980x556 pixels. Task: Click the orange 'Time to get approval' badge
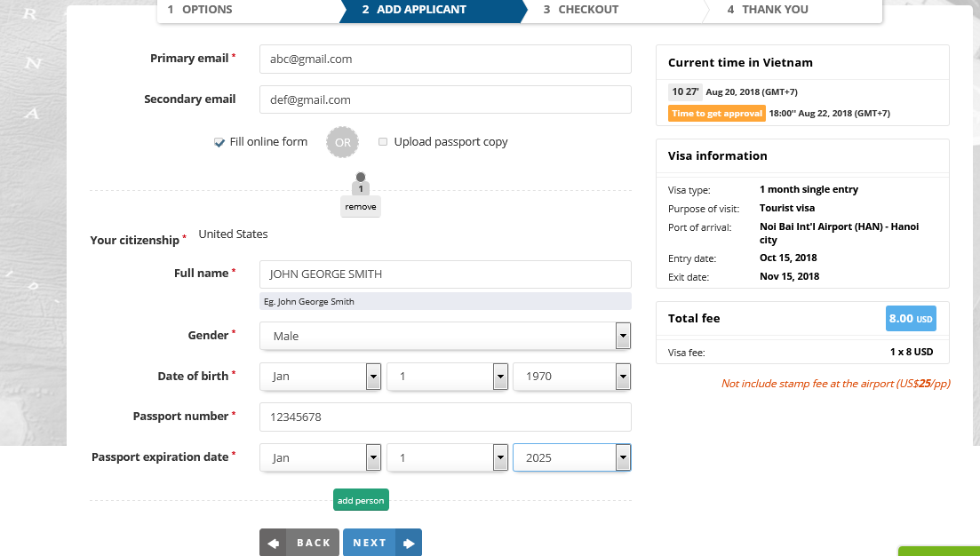[x=716, y=114]
